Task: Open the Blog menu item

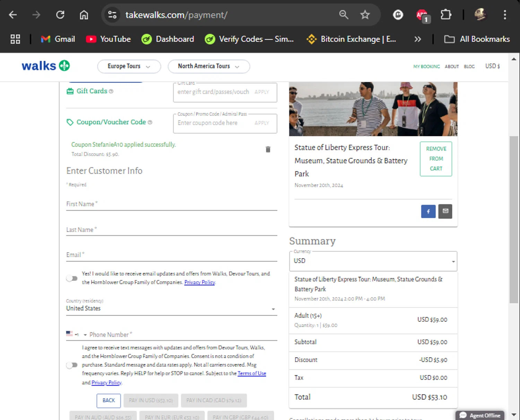Action: (x=469, y=67)
